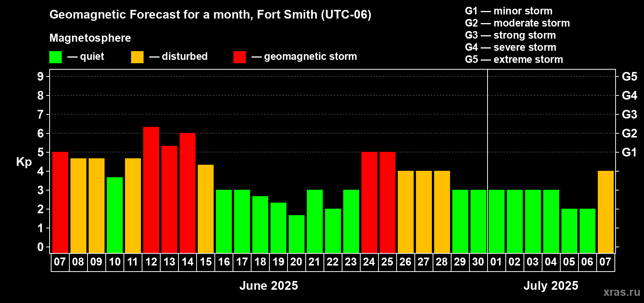
Task: Click the June 2025 month label
Action: tap(269, 286)
